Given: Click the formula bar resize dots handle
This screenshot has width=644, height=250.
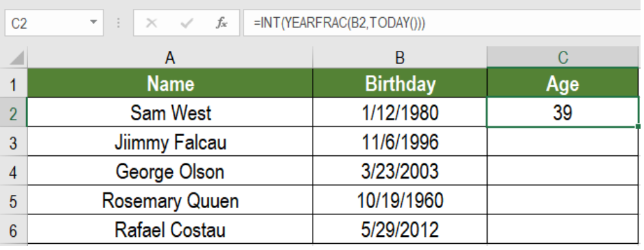Looking at the screenshot, I should pyautogui.click(x=118, y=23).
